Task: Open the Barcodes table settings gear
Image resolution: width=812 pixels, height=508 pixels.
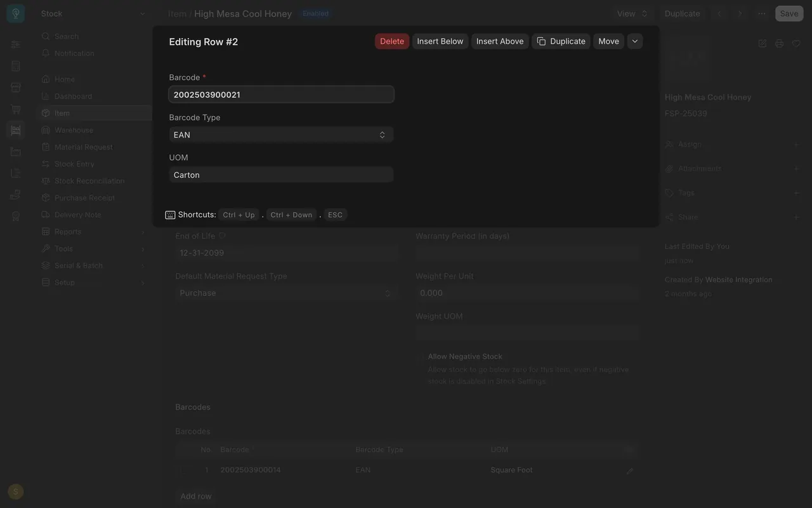Action: coord(629,450)
